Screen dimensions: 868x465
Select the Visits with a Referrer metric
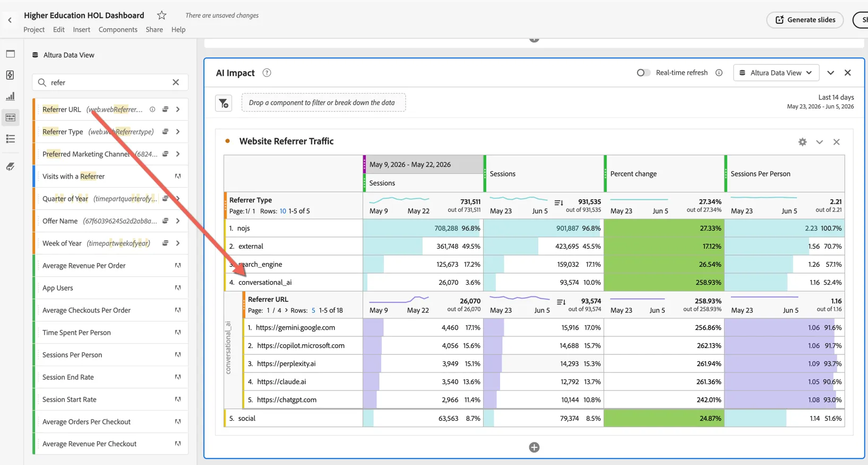click(x=110, y=176)
